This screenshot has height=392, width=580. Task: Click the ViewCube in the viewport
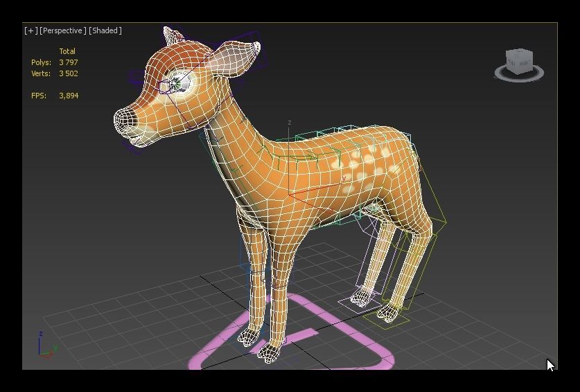click(519, 61)
